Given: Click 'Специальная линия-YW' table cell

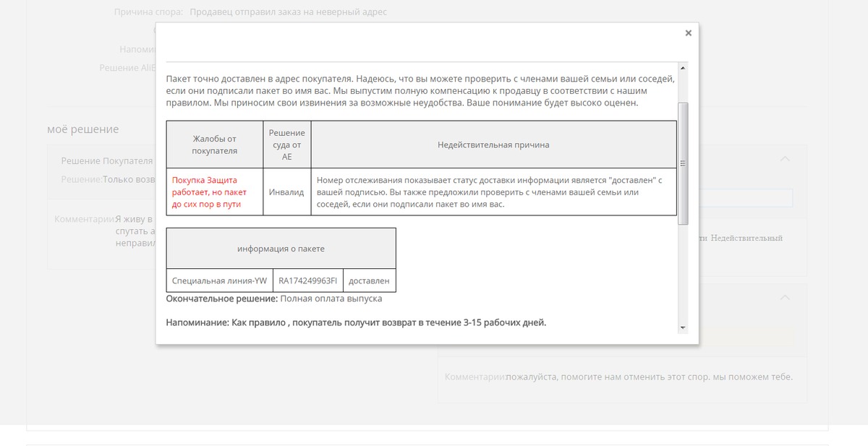Looking at the screenshot, I should (219, 280).
